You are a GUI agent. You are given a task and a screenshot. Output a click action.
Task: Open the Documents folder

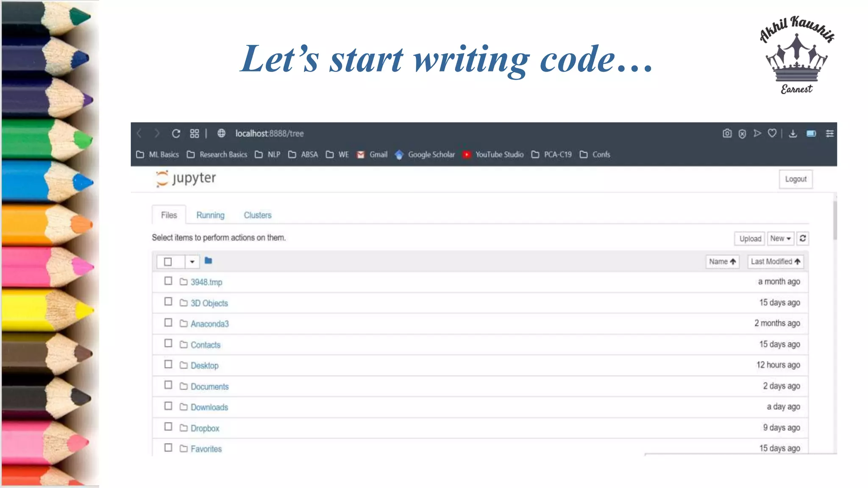[209, 387]
